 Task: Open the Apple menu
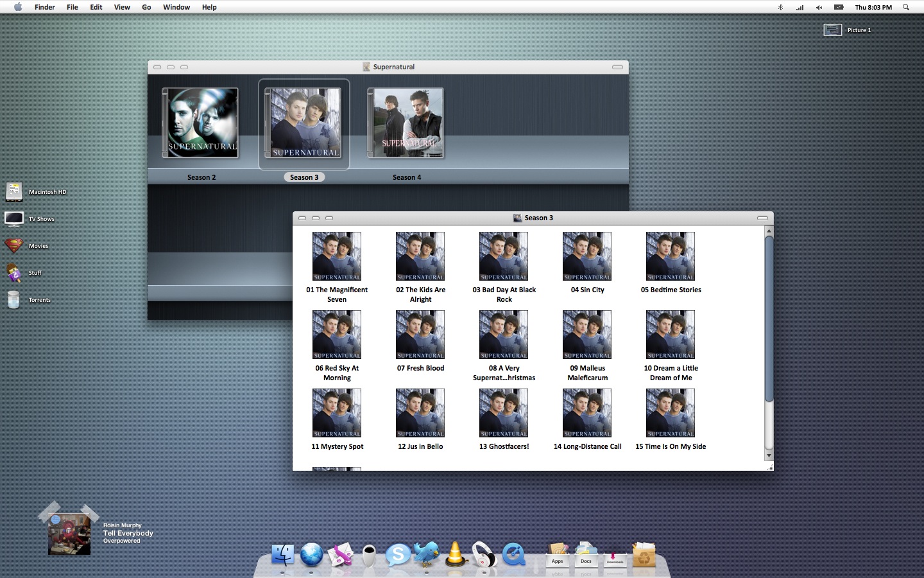click(18, 7)
